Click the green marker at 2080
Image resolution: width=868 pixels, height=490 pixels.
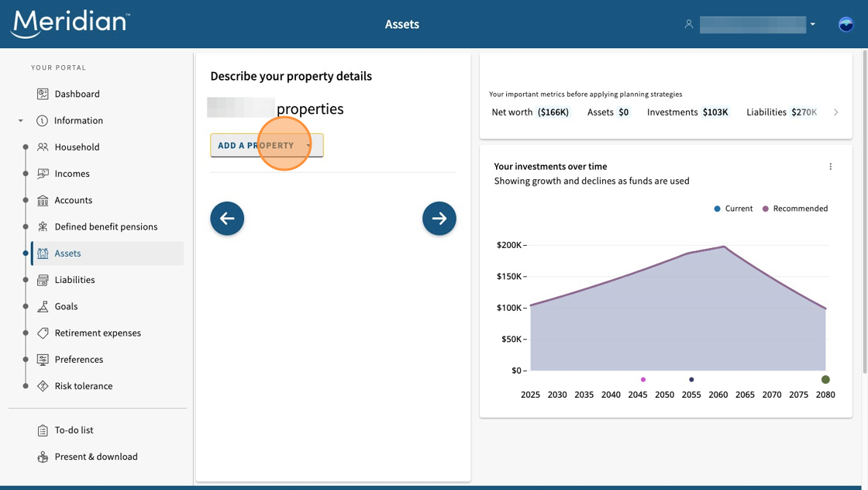[x=825, y=380]
